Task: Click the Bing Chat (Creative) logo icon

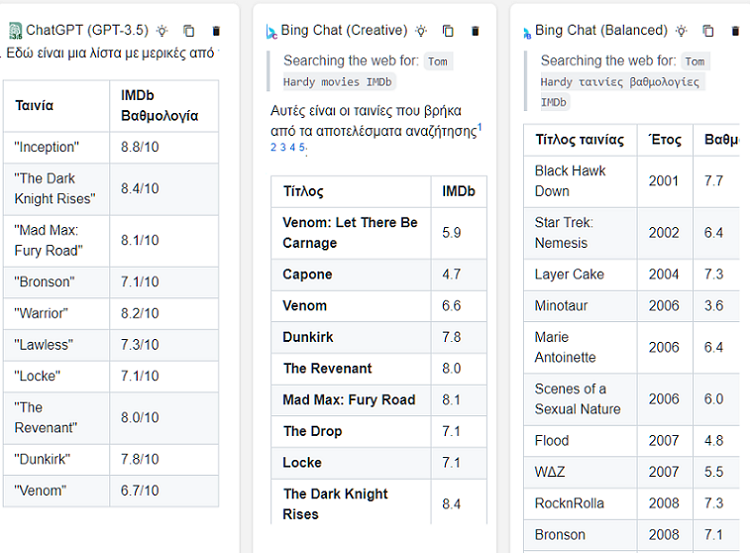Action: click(x=271, y=32)
